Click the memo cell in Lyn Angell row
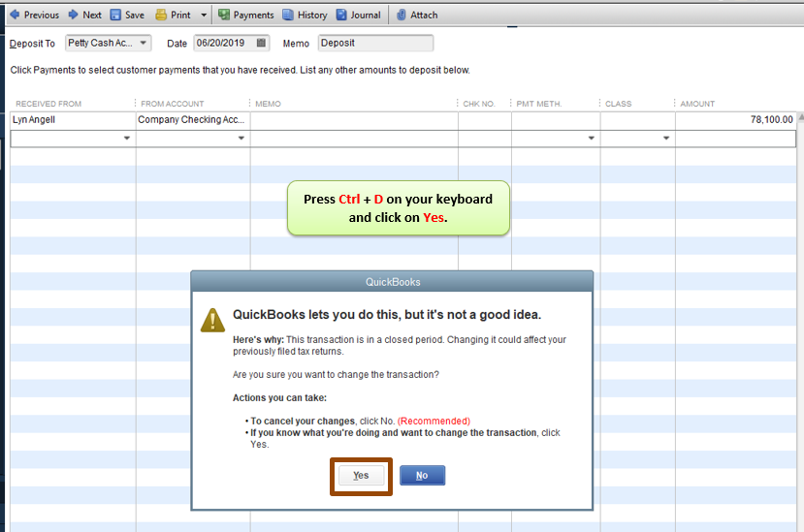This screenshot has height=532, width=804. (354, 120)
